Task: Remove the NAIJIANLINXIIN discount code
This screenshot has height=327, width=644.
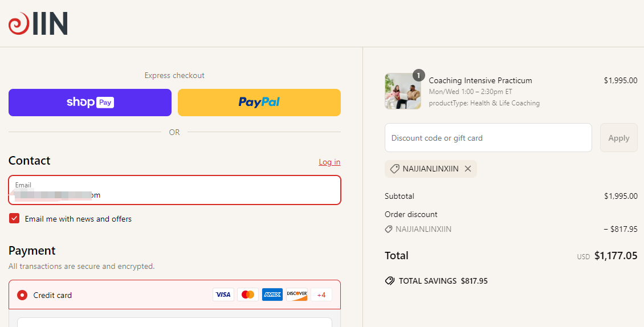Action: pos(468,169)
